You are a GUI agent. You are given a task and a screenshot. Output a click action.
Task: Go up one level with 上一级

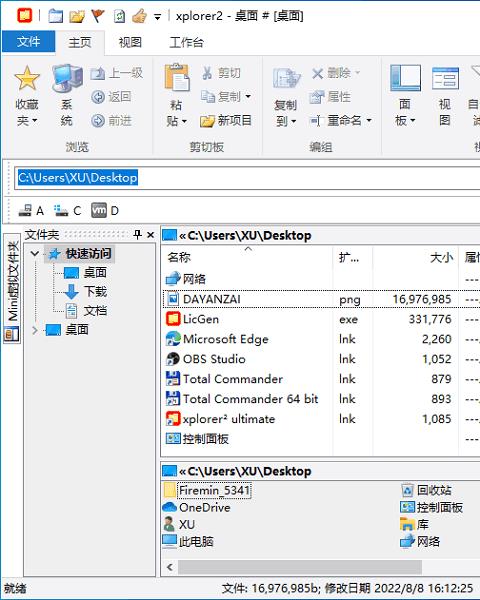[x=117, y=73]
